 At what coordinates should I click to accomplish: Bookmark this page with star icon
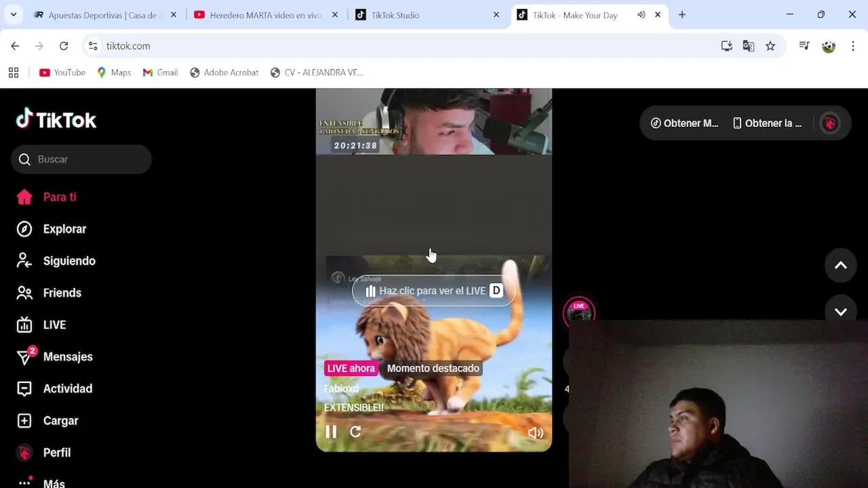[x=770, y=46]
